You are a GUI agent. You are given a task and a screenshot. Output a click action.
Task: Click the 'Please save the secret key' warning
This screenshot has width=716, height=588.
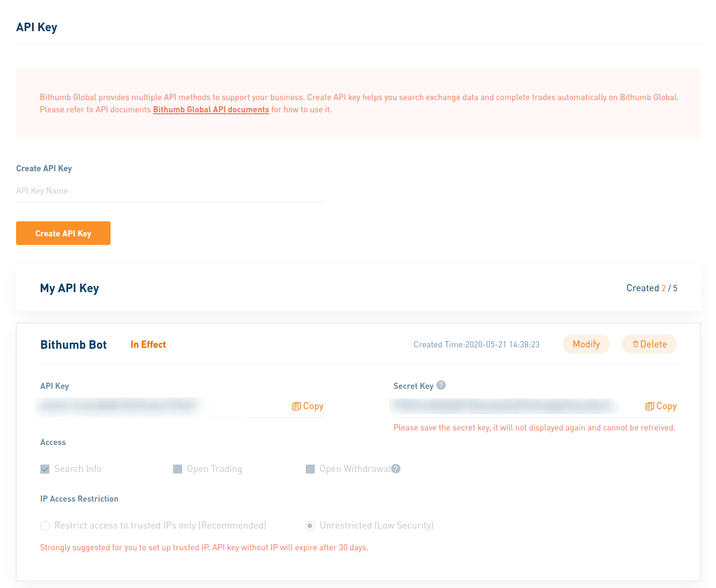coord(534,428)
